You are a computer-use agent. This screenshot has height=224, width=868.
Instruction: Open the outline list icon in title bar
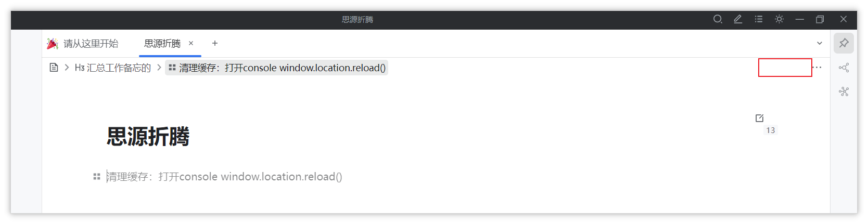point(759,19)
